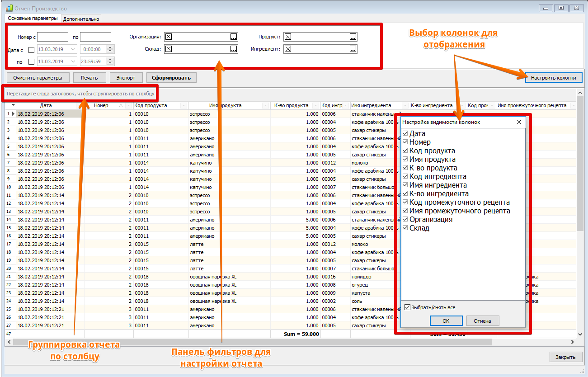Clear the Организация field with X icon
This screenshot has height=377, width=588.
[x=169, y=37]
